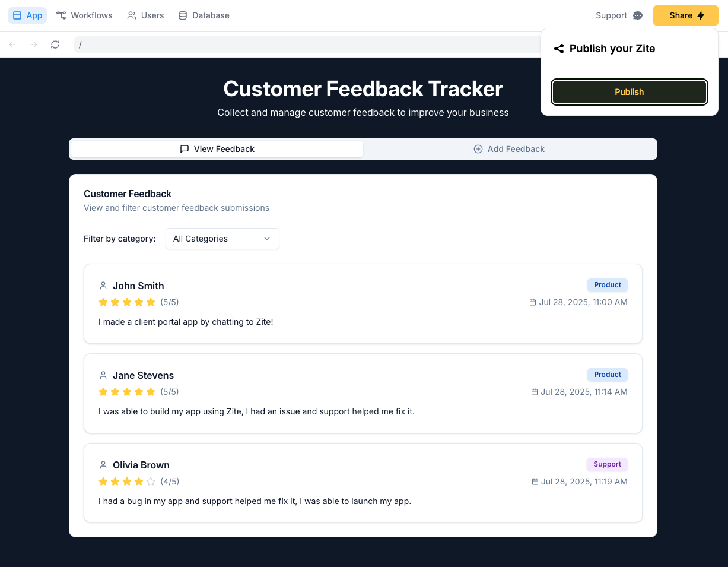Click the calendar icon next to Jul 28, 11:14 AM
This screenshot has width=728, height=567.
coord(534,392)
